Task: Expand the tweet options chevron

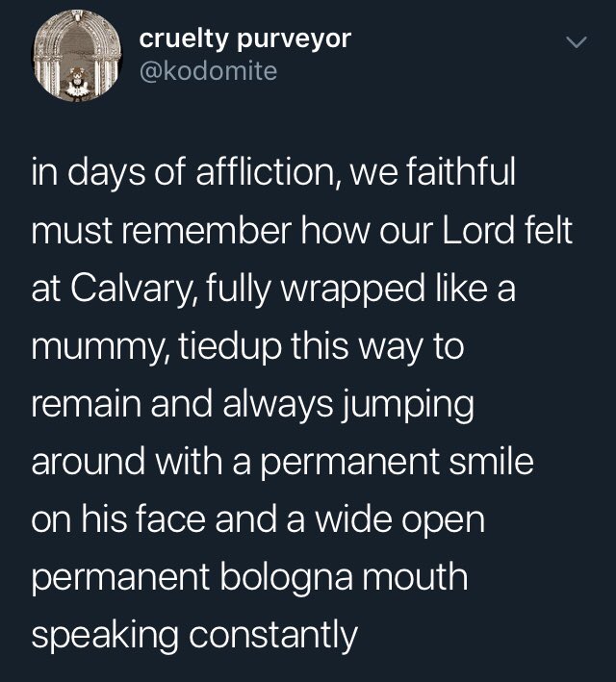Action: 577,42
